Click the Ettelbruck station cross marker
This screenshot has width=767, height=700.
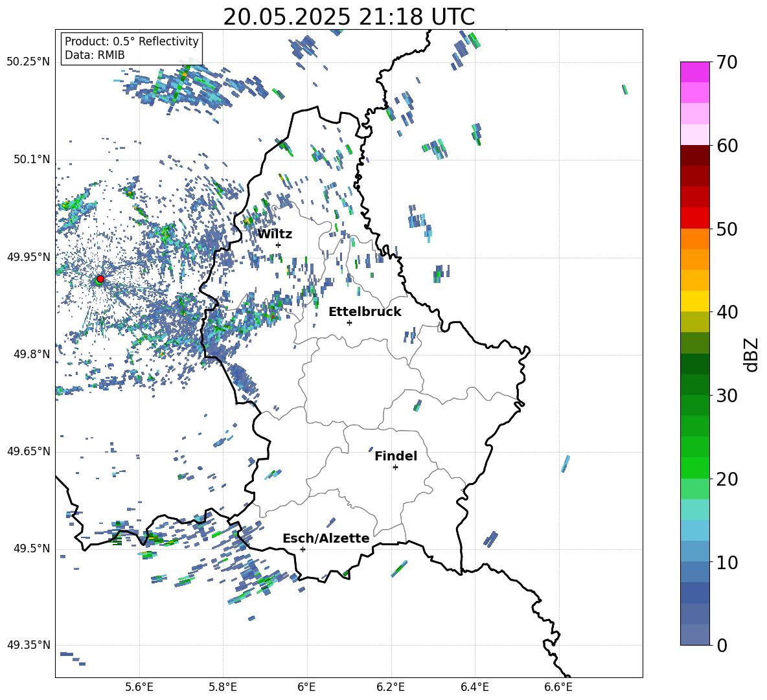coord(349,322)
